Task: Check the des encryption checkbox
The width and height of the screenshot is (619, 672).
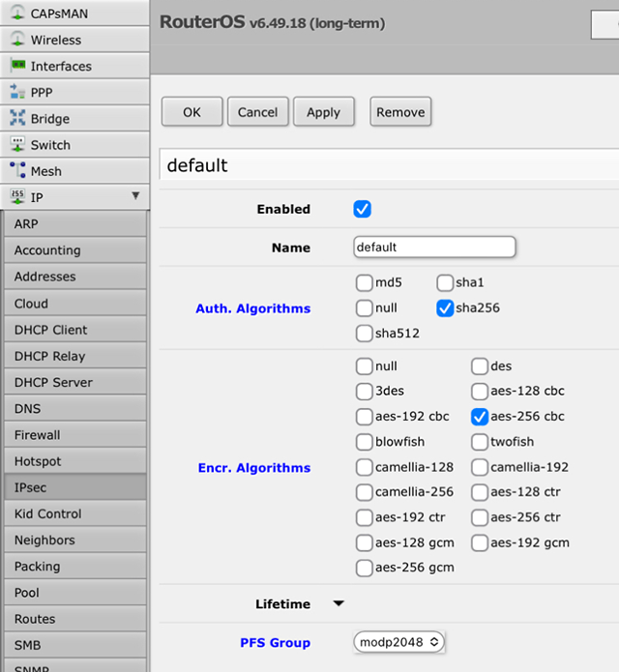Action: point(480,366)
